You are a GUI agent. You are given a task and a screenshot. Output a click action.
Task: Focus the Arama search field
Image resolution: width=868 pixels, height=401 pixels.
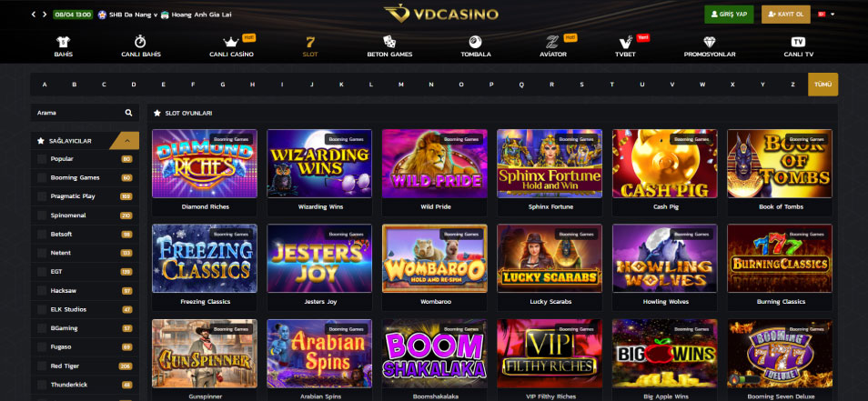click(x=77, y=113)
